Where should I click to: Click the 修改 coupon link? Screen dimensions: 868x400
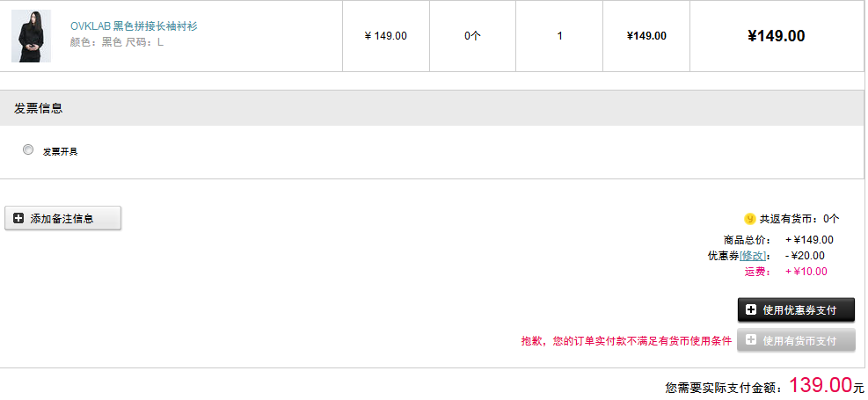click(x=752, y=256)
